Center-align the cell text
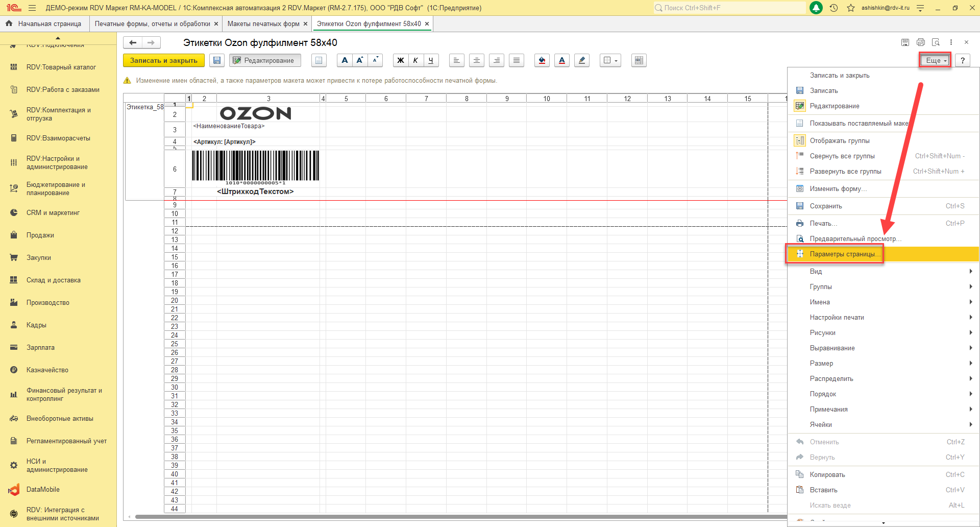The height and width of the screenshot is (527, 980). pos(477,60)
